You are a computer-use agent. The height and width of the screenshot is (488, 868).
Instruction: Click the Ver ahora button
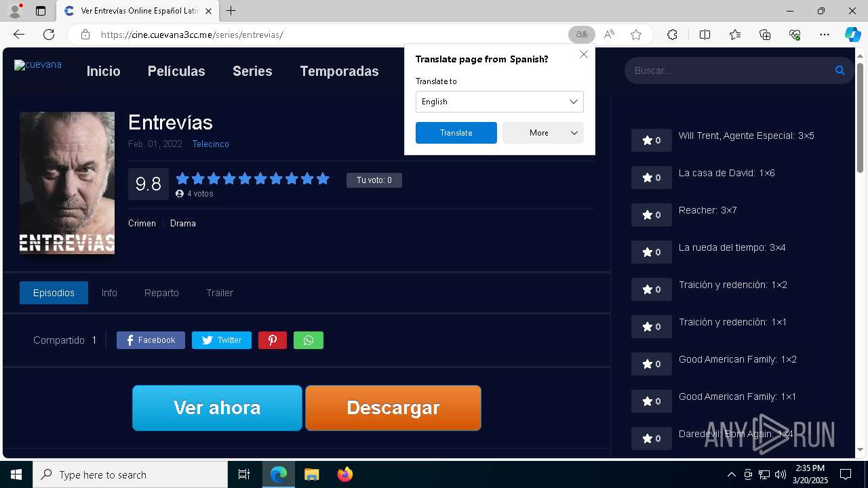pos(217,408)
